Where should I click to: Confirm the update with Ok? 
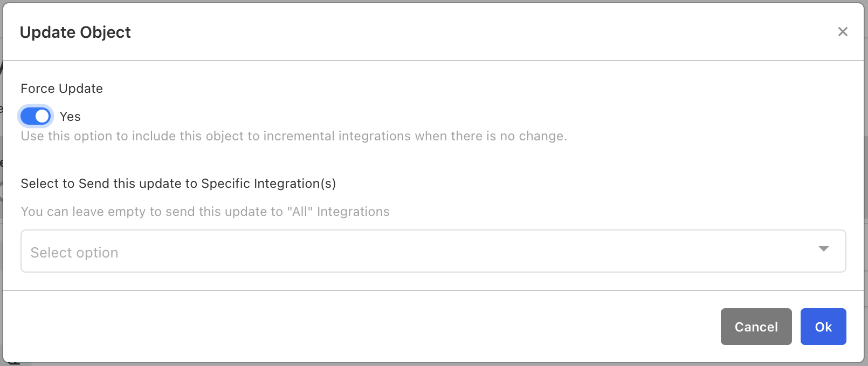point(823,327)
